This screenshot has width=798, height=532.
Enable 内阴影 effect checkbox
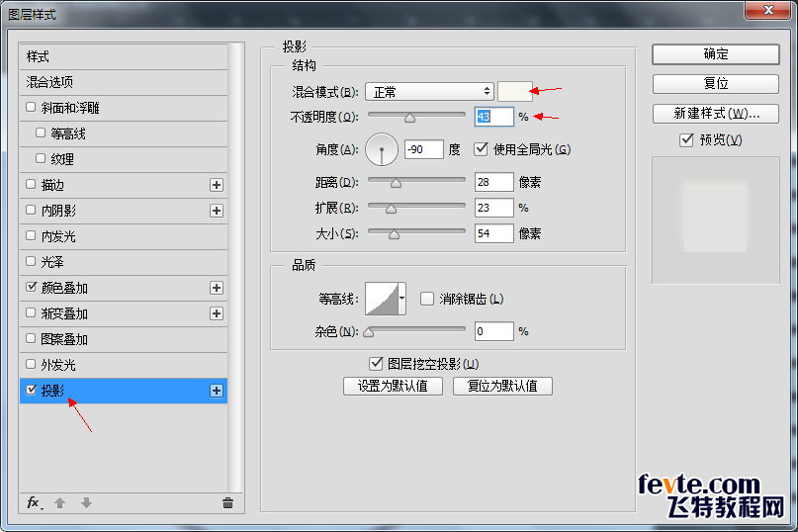[x=31, y=210]
